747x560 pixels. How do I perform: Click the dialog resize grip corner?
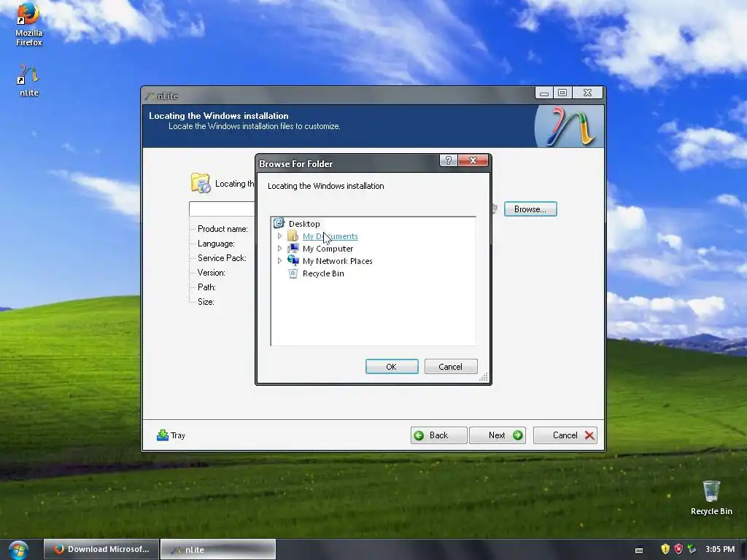[484, 377]
